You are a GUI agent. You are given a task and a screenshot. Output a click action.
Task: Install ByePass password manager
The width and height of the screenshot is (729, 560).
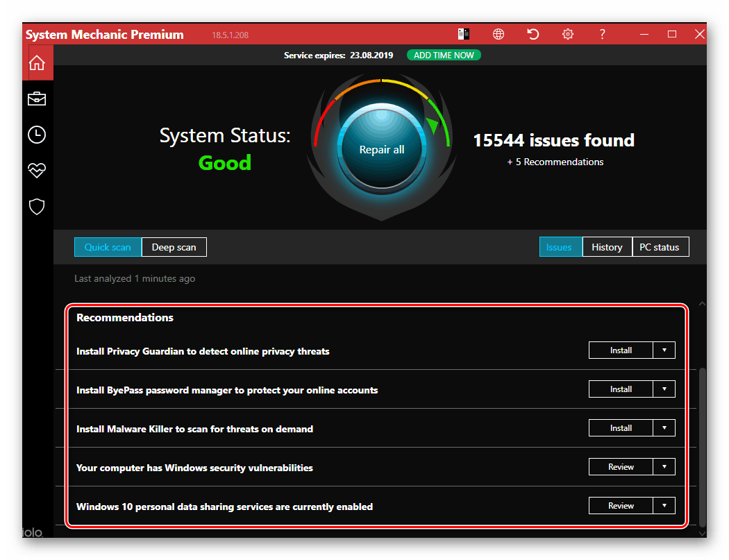pos(621,389)
